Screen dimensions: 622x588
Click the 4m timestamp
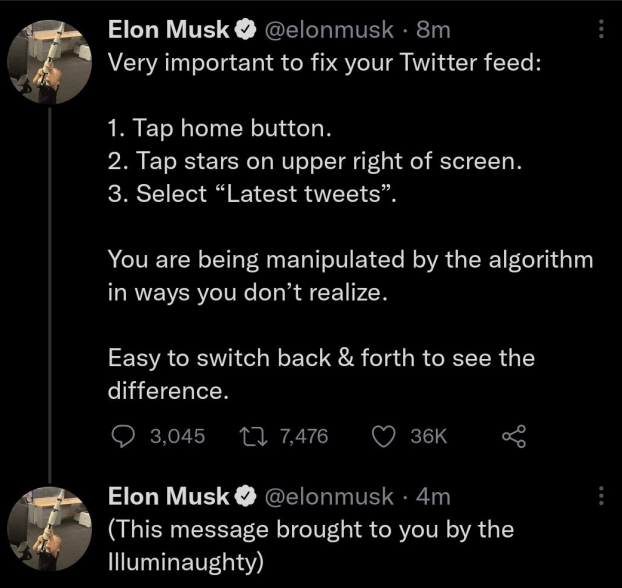coord(432,496)
